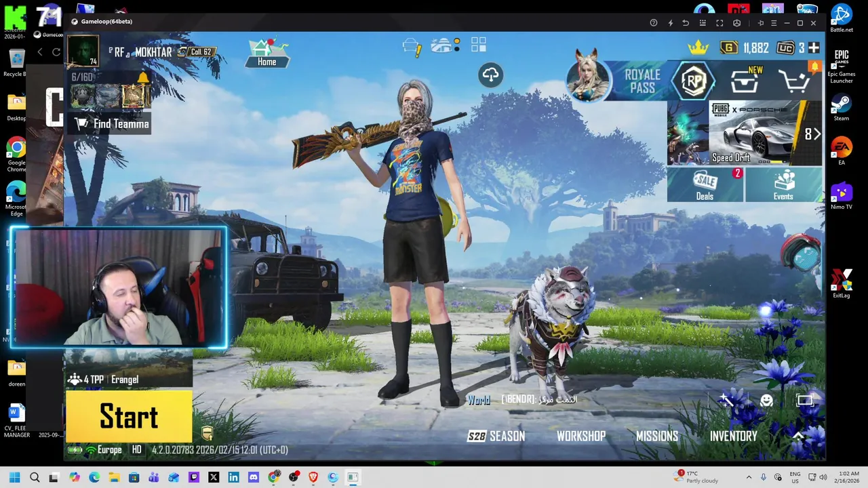Open the shopping cart shop icon

[795, 81]
